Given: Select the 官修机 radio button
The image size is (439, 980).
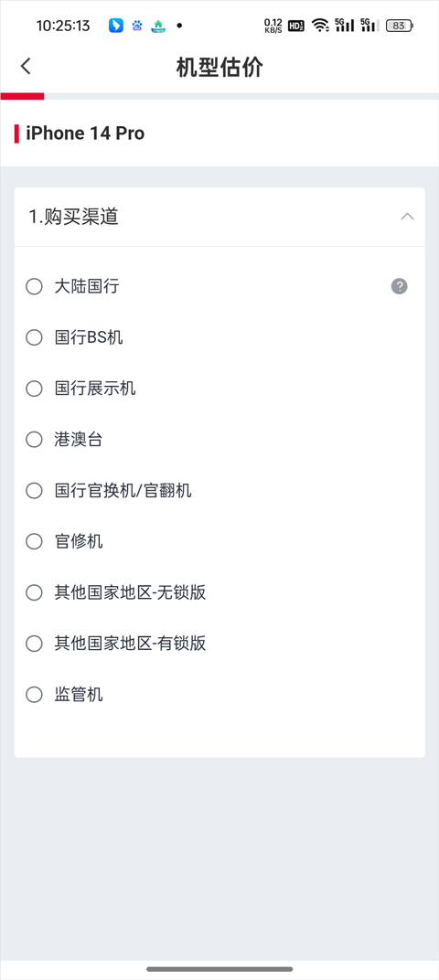Looking at the screenshot, I should pos(34,541).
